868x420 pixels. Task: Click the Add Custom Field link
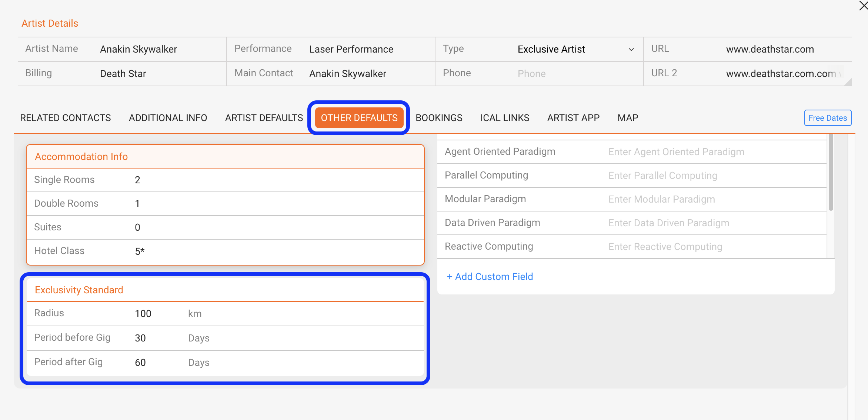point(490,277)
